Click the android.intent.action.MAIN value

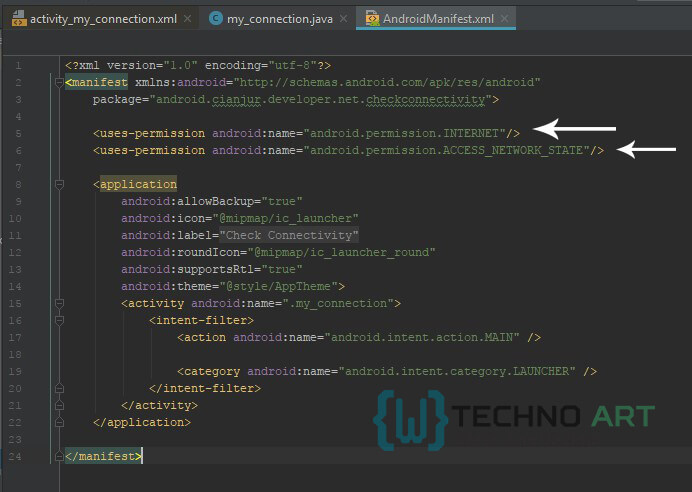tap(422, 338)
